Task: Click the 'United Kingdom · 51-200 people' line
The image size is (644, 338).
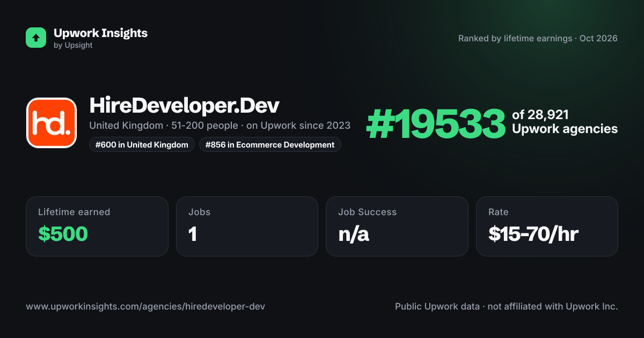Action: pyautogui.click(x=219, y=126)
